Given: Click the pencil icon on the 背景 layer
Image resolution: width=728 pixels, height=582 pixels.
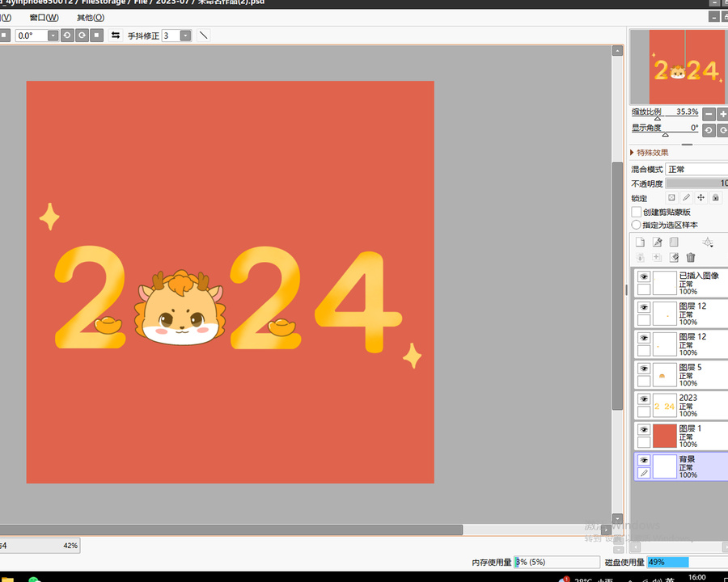Looking at the screenshot, I should click(644, 473).
